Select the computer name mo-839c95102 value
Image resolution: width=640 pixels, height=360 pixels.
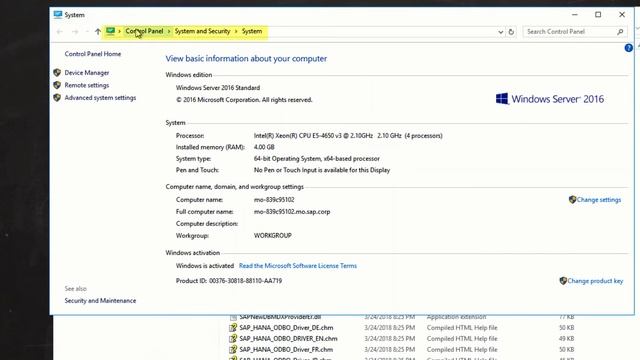point(274,200)
